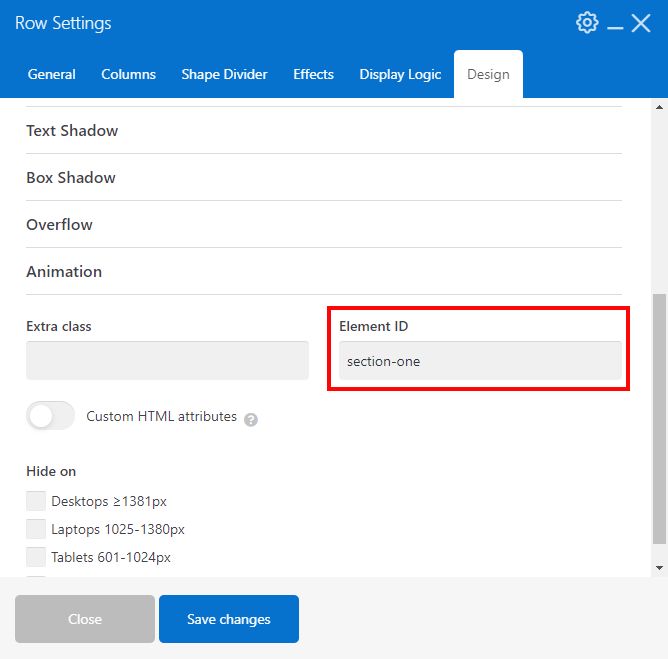Screen dimensions: 668x659
Task: Click the Element ID field containing section-one
Action: (x=480, y=360)
